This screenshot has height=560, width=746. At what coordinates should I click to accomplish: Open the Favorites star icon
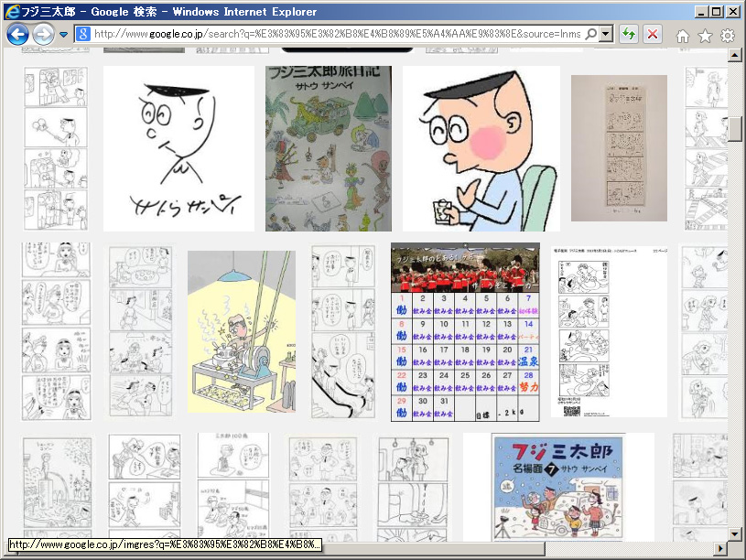[x=705, y=35]
